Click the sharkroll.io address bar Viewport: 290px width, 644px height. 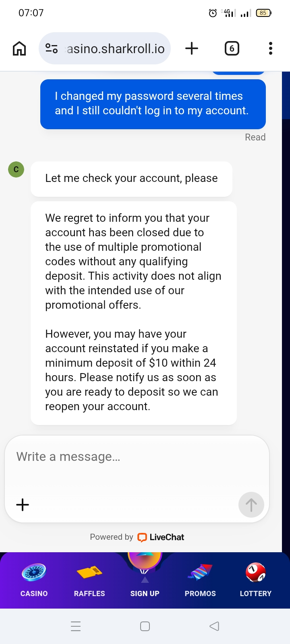tap(116, 49)
